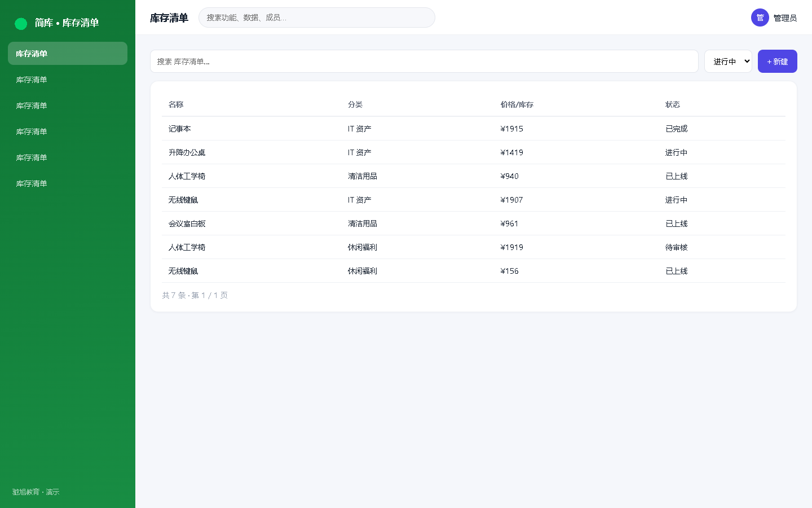The width and height of the screenshot is (812, 508).
Task: Click the 待审核 status cell
Action: (x=677, y=247)
